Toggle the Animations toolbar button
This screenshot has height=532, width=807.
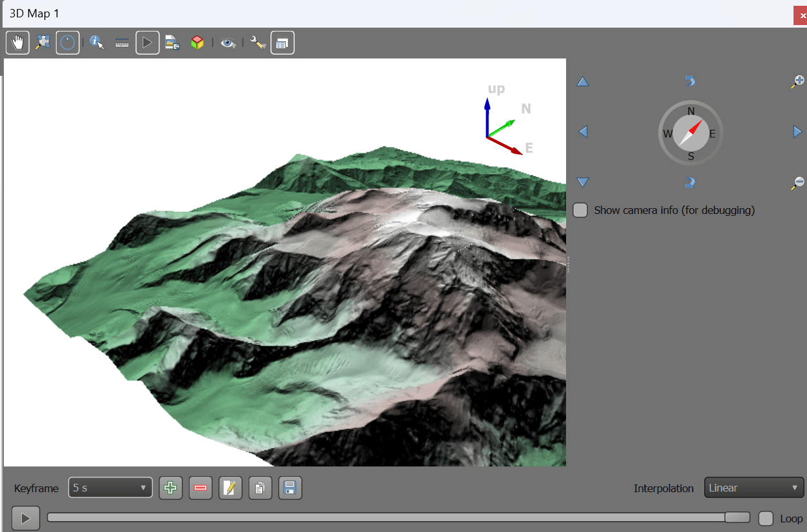coord(147,43)
